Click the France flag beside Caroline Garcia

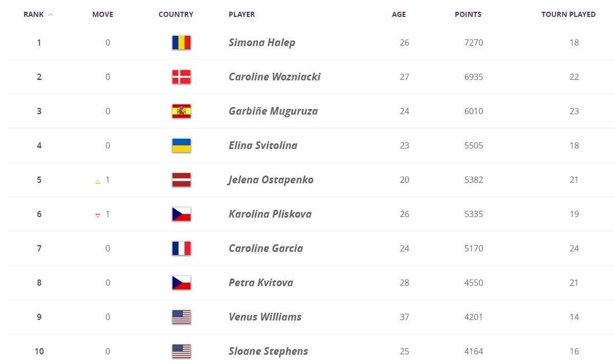coord(181,248)
